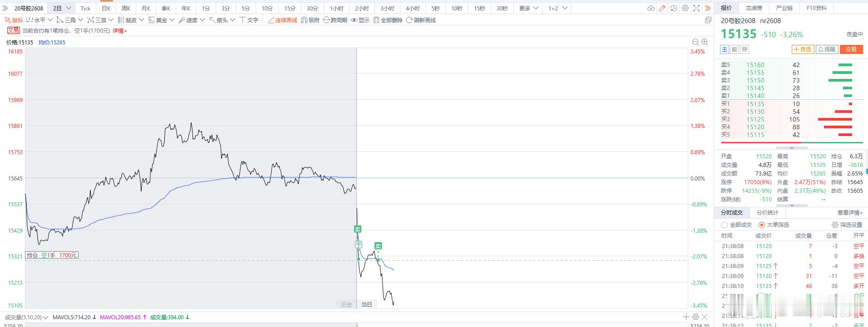Screen dimensions: 868x327
Task: Click the second 卖 marker near dashed line
Action: pyautogui.click(x=378, y=246)
